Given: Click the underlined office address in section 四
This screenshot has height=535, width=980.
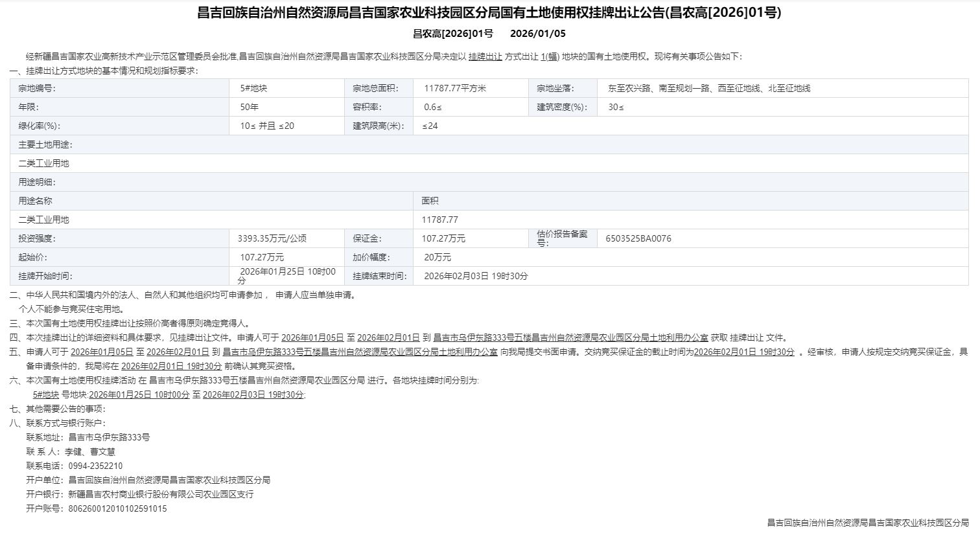Looking at the screenshot, I should pos(570,337).
